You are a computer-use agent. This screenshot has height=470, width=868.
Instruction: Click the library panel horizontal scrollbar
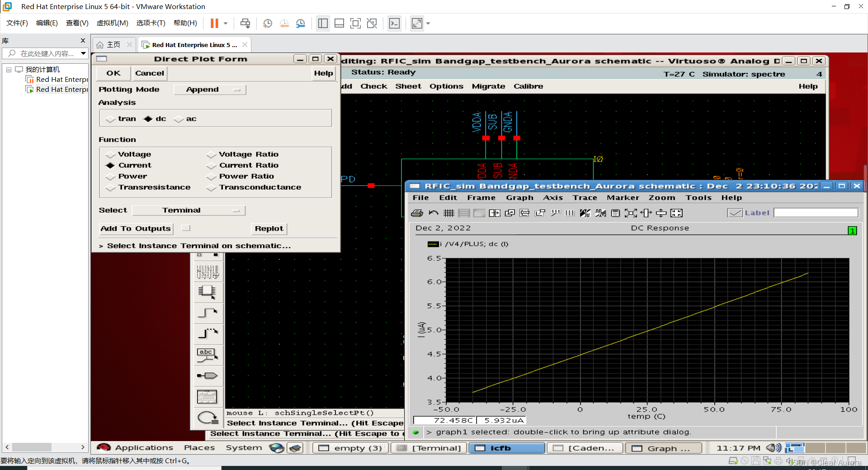point(45,447)
